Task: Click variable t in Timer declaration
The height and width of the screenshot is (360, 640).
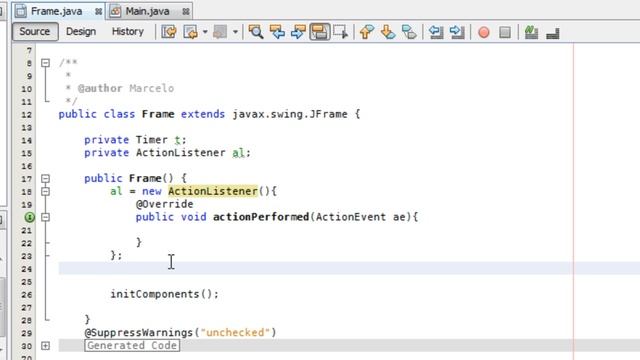Action: pyautogui.click(x=177, y=140)
